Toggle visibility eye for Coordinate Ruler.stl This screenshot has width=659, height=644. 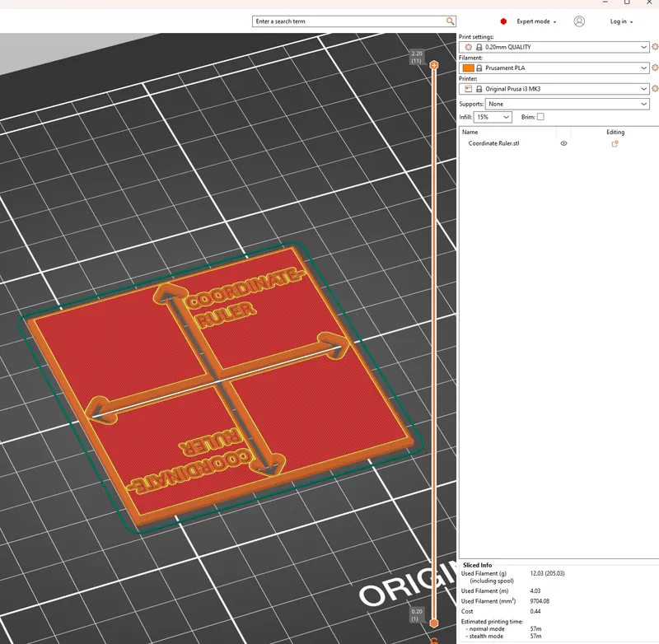563,143
